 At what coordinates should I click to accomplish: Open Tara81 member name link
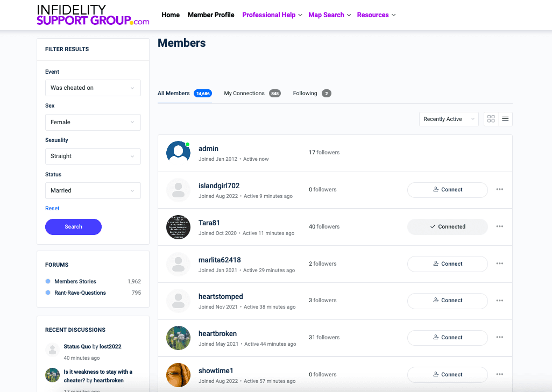point(209,223)
